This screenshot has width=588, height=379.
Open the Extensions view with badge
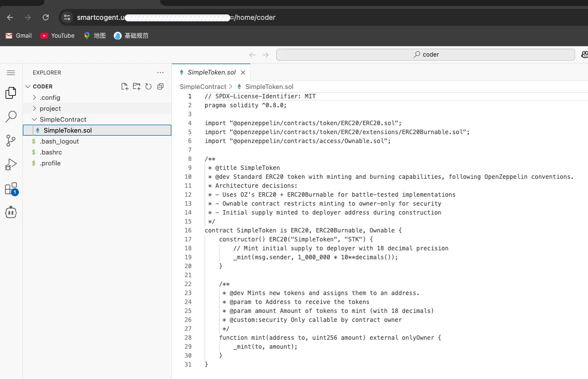pyautogui.click(x=11, y=189)
